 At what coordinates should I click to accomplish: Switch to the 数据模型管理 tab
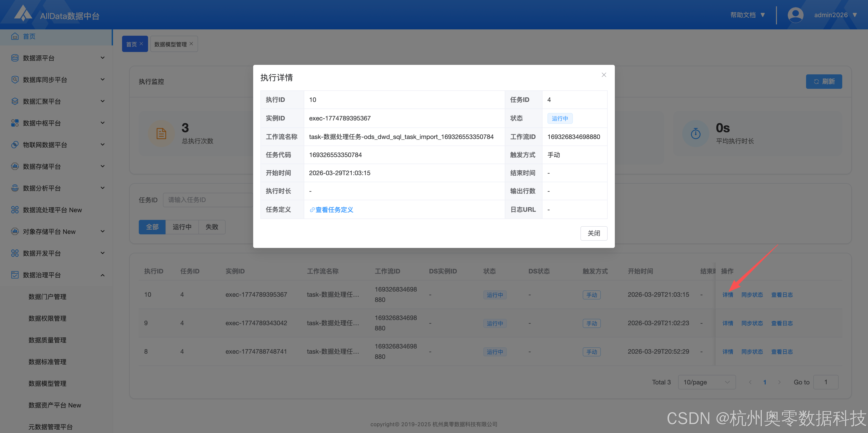pos(174,44)
